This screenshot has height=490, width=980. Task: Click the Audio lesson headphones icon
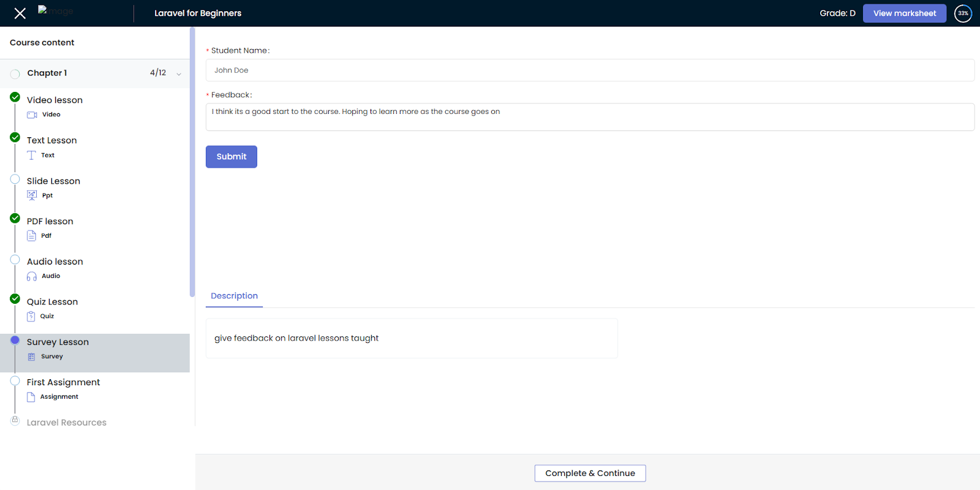(x=32, y=276)
